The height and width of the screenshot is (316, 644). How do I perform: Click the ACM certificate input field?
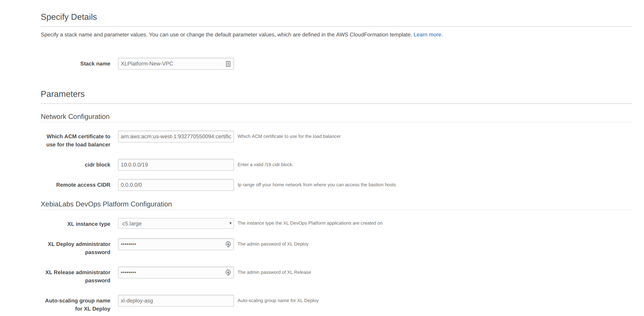click(x=176, y=136)
